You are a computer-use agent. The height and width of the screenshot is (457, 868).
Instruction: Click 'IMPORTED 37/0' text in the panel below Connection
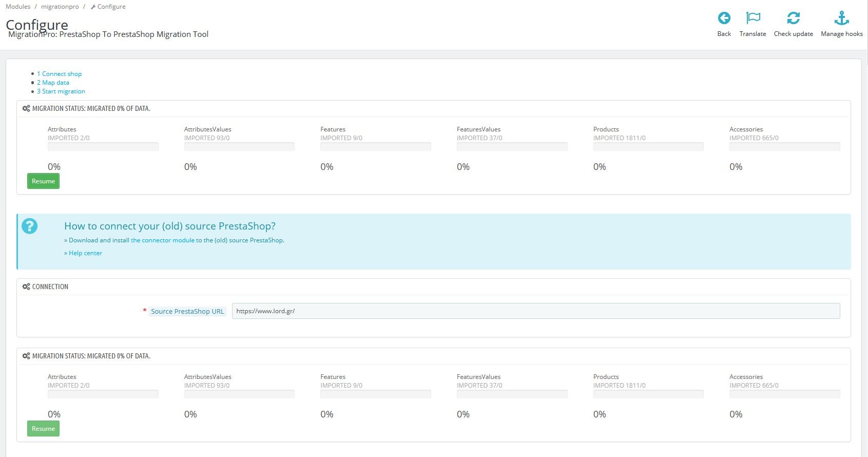479,386
